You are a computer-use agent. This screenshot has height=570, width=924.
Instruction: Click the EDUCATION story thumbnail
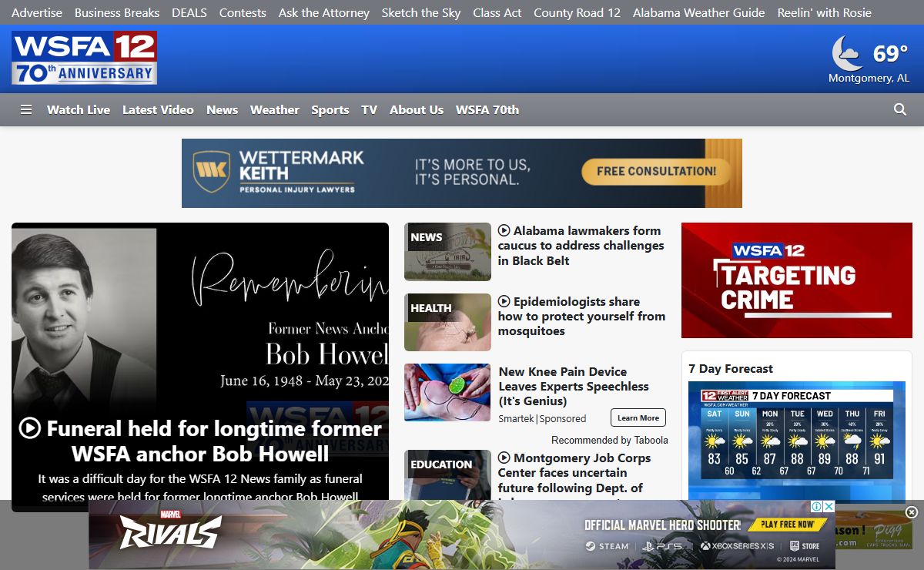447,475
